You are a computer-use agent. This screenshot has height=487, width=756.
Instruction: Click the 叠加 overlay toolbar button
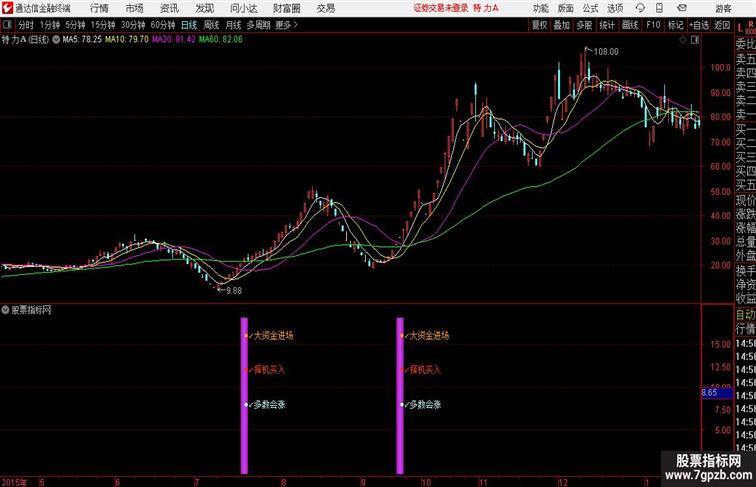pos(562,25)
